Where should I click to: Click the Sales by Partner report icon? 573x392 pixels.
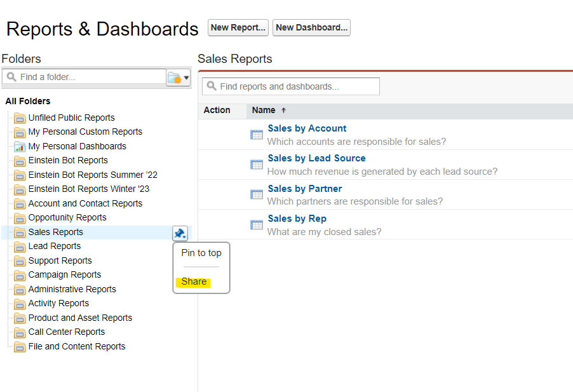click(x=257, y=194)
